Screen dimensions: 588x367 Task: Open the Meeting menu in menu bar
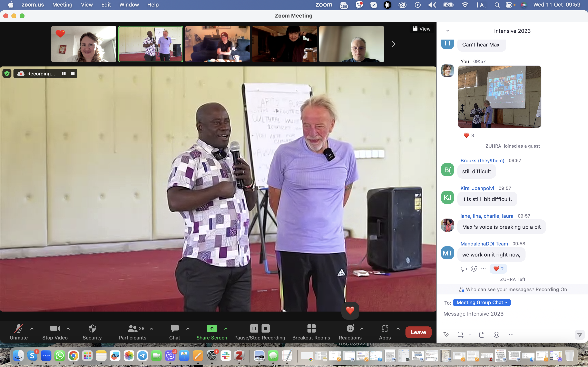click(62, 5)
